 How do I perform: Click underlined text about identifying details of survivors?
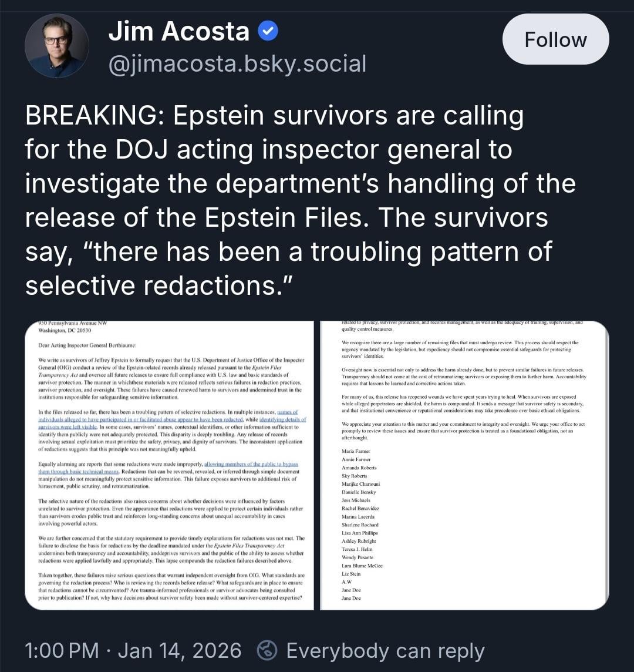pos(276,419)
